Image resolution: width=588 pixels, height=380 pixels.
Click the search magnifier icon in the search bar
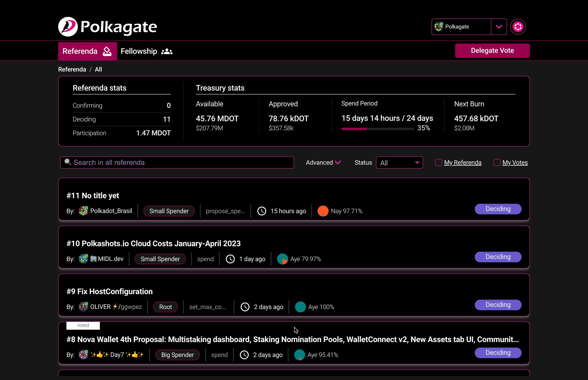(x=67, y=162)
